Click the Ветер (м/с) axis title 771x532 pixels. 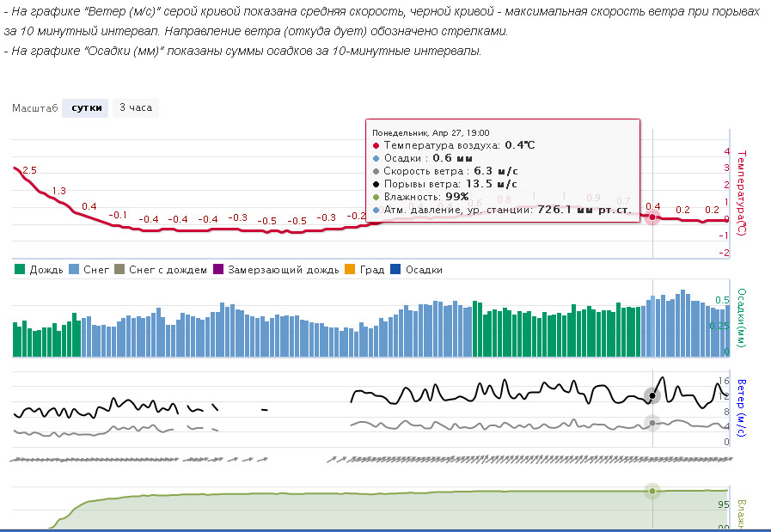point(742,407)
